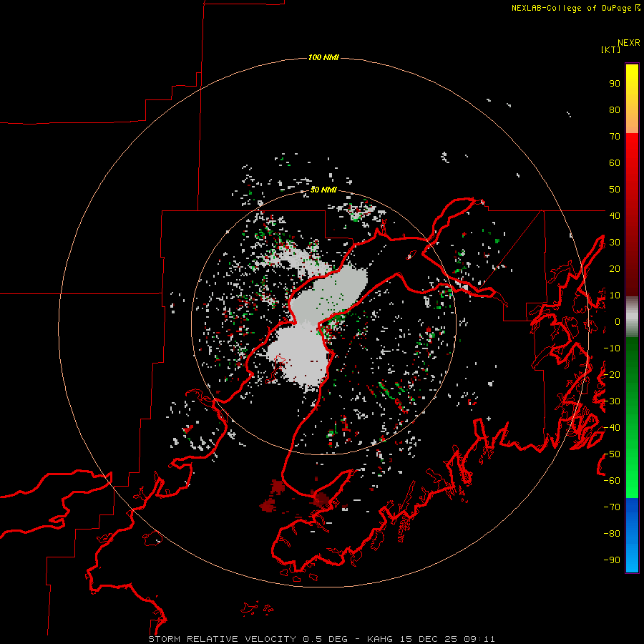644x644 pixels.
Task: Click the STORM RELATIVE VELOCITY caption text
Action: 224,639
